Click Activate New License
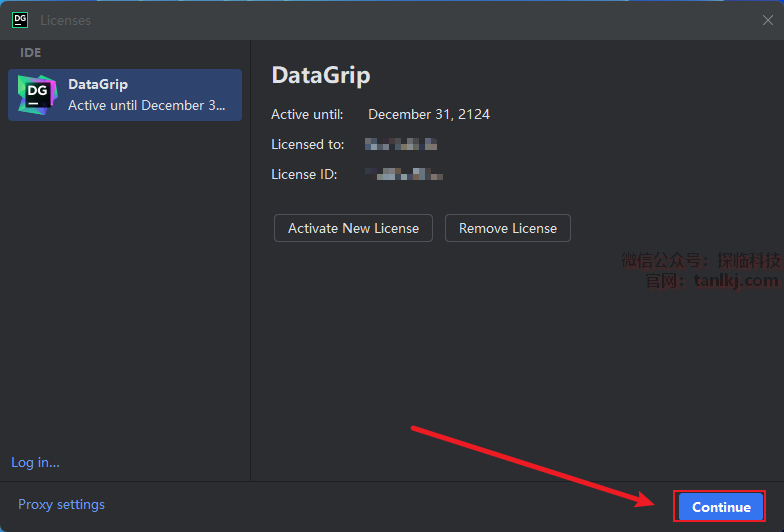The width and height of the screenshot is (784, 532). click(353, 228)
